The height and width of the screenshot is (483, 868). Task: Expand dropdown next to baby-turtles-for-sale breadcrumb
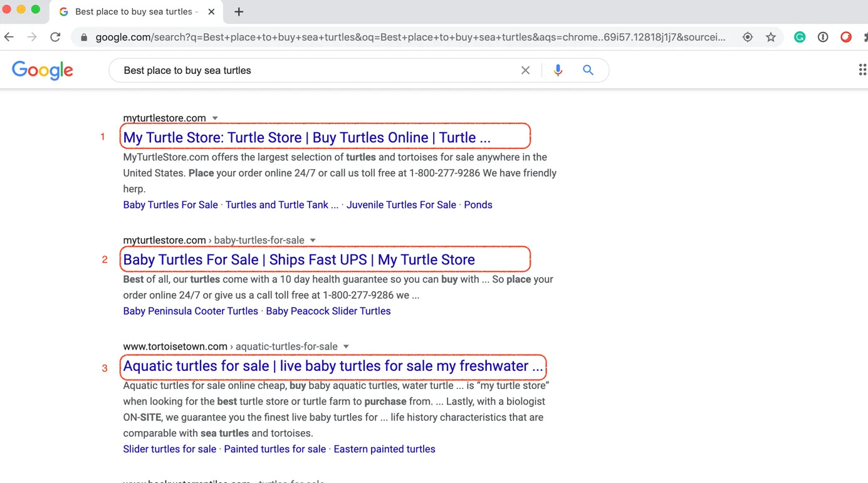click(x=313, y=241)
